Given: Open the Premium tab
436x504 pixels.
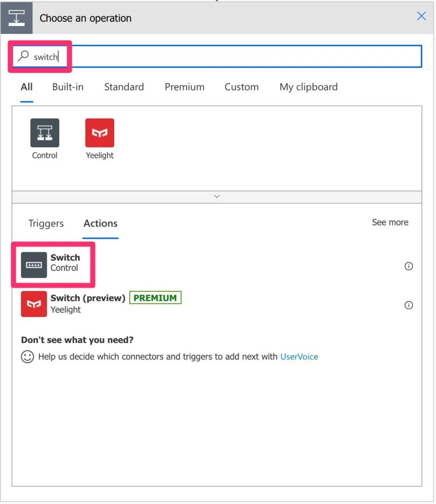Looking at the screenshot, I should click(x=184, y=87).
